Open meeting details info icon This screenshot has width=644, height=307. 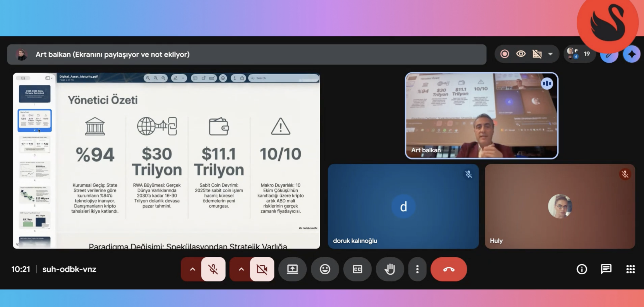click(582, 269)
